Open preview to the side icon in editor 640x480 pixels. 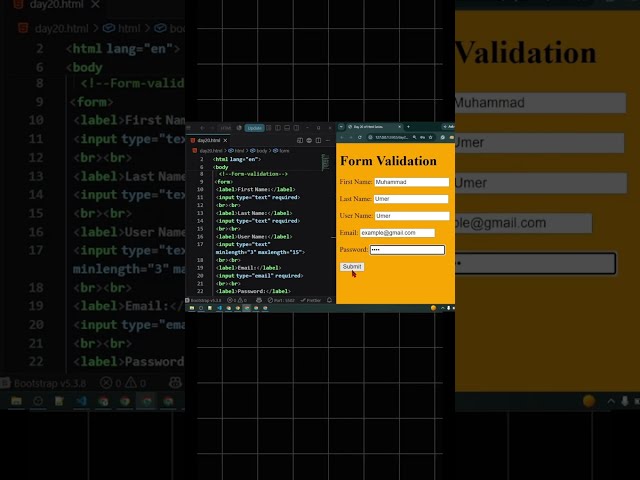click(300, 140)
